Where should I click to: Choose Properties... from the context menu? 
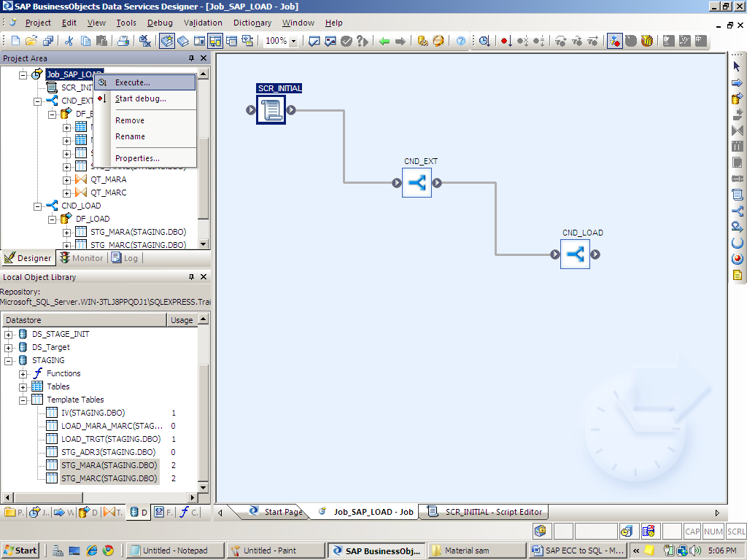[x=145, y=158]
